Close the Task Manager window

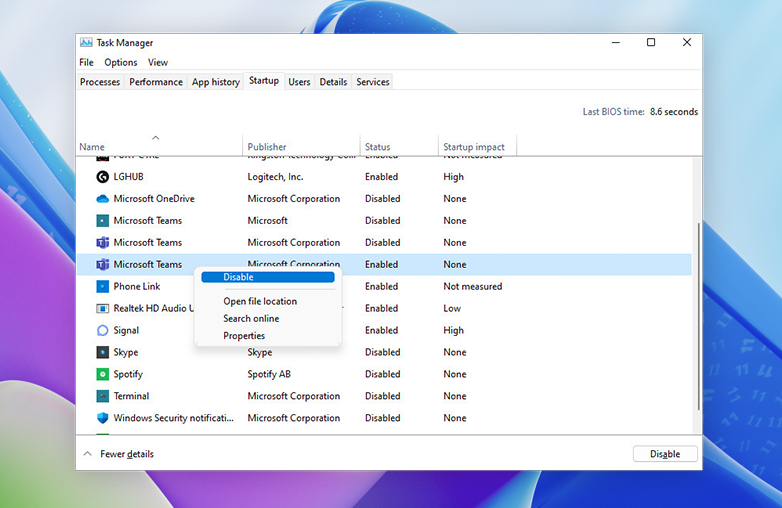[687, 42]
